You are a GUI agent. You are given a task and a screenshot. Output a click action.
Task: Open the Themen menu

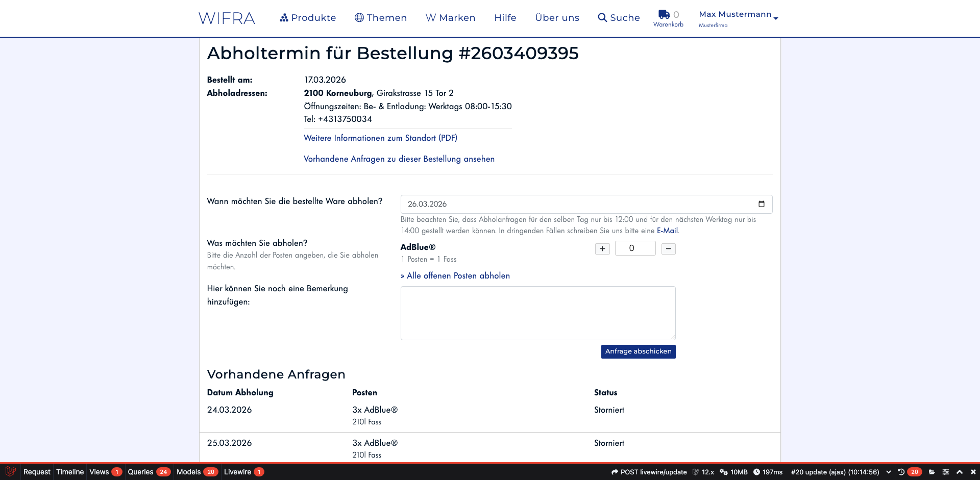(380, 17)
